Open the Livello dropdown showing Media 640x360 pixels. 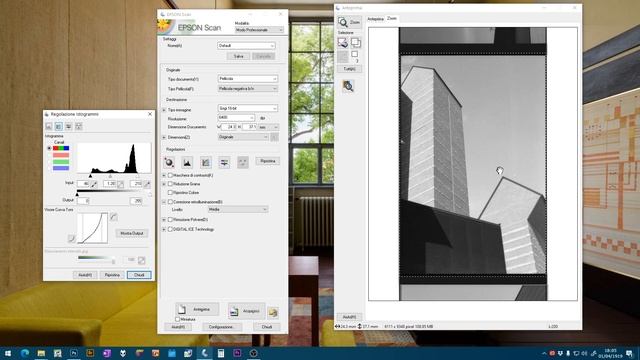tap(238, 209)
